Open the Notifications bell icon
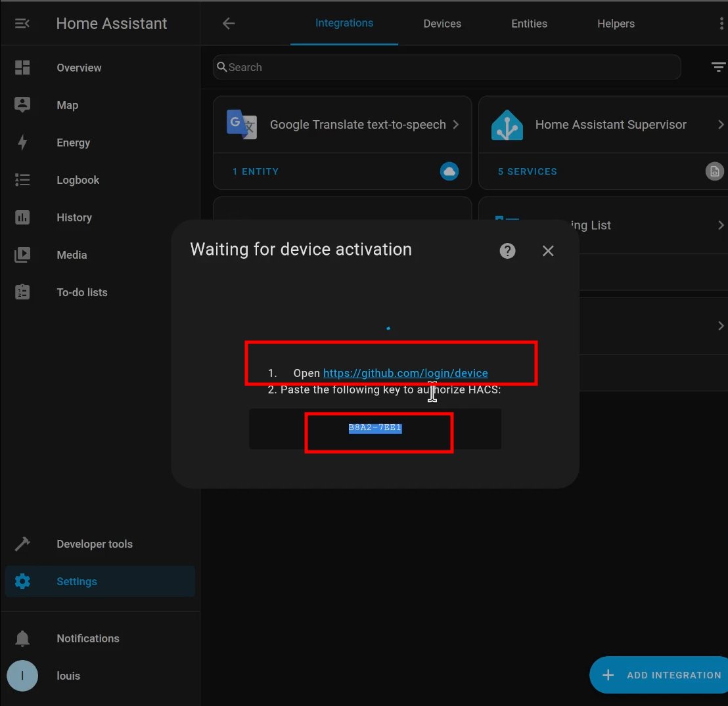The width and height of the screenshot is (728, 706). coord(22,638)
